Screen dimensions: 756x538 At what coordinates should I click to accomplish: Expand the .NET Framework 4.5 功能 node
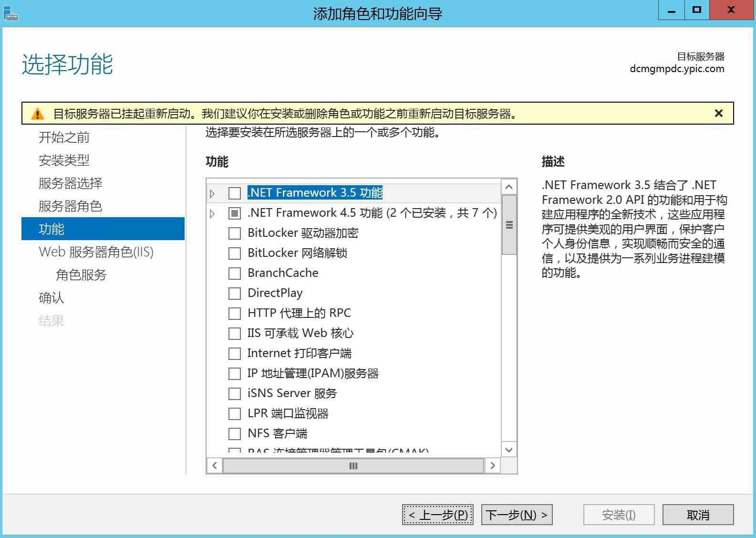coord(212,213)
